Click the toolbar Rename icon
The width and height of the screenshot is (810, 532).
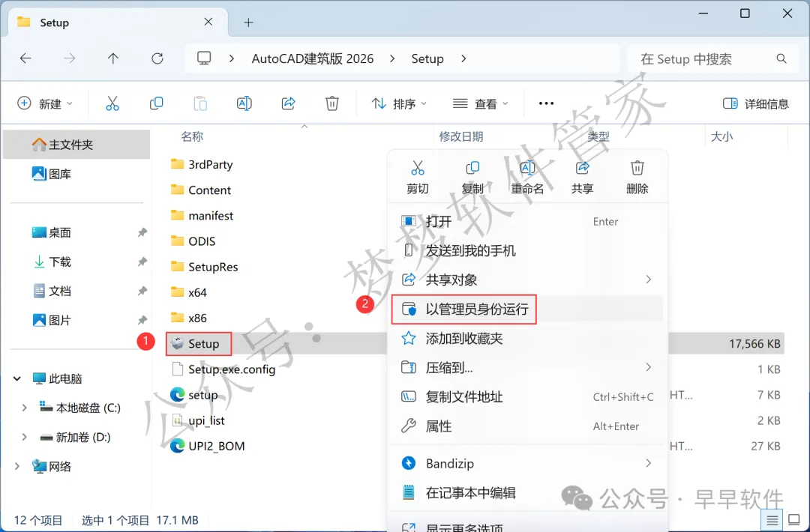point(244,103)
